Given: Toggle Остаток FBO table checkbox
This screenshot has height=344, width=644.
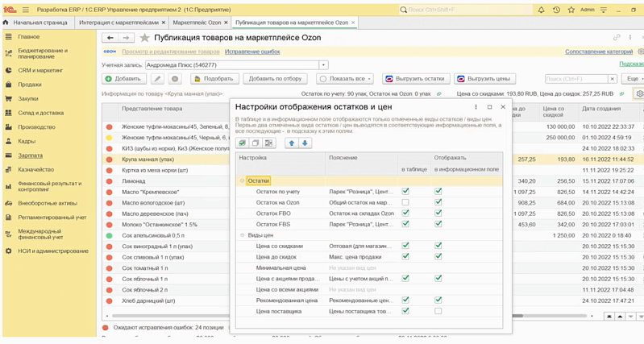Looking at the screenshot, I should pos(405,213).
